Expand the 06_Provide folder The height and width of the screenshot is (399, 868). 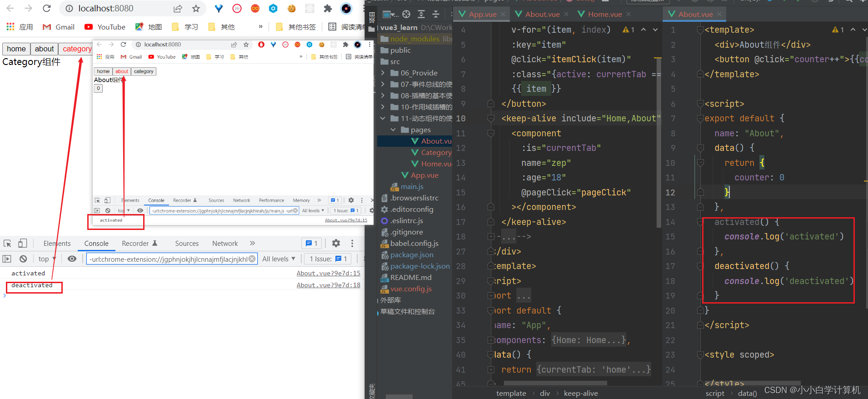pyautogui.click(x=383, y=73)
